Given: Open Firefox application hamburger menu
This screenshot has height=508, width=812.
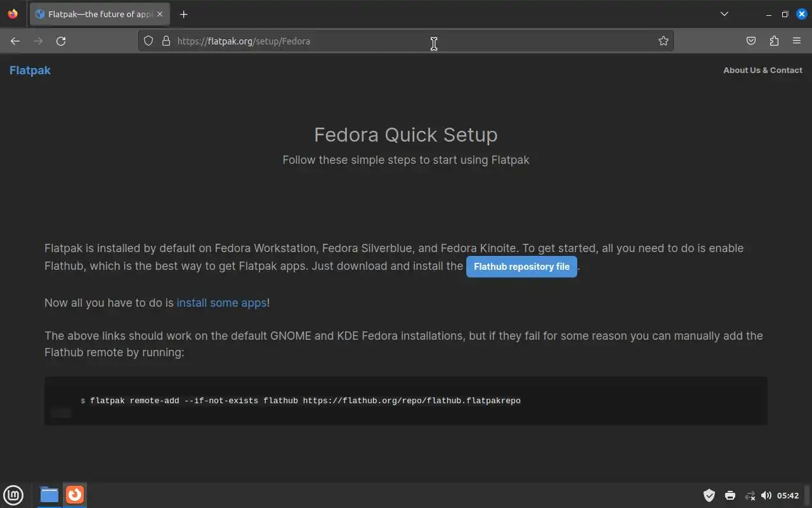Looking at the screenshot, I should point(797,41).
